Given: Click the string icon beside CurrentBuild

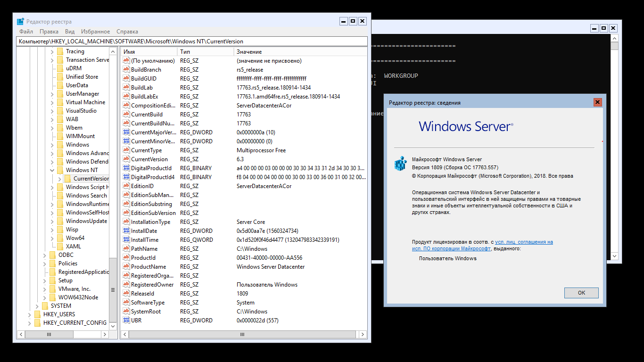Looking at the screenshot, I should tap(126, 114).
